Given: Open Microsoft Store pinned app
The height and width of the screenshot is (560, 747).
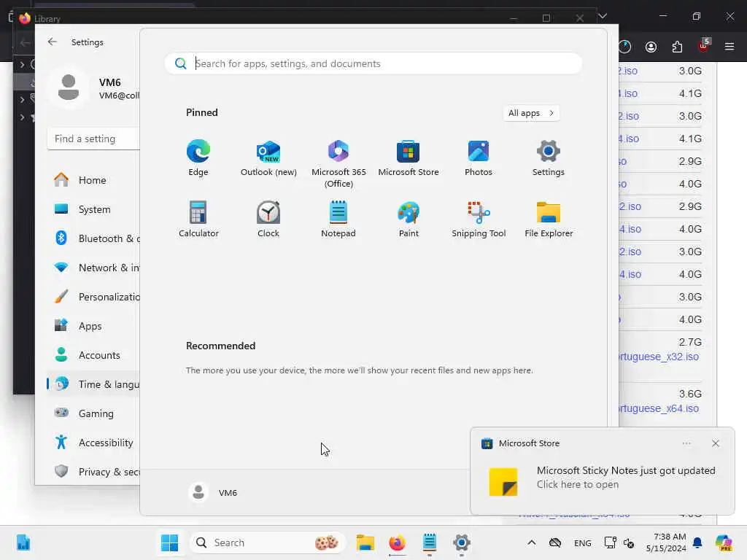Looking at the screenshot, I should click(409, 158).
